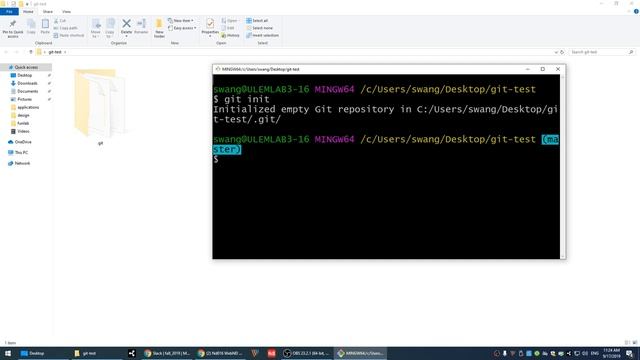Select design folder in navigation pane

click(x=23, y=116)
